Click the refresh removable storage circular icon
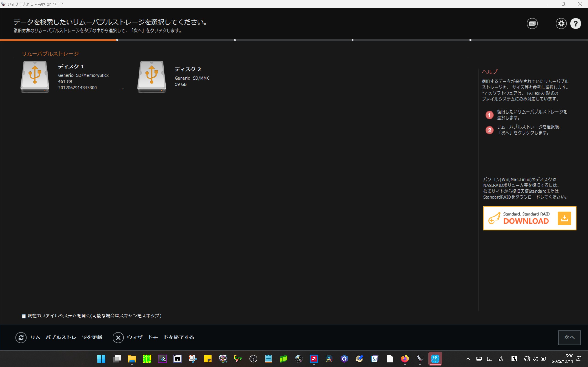This screenshot has width=588, height=367. tap(21, 337)
